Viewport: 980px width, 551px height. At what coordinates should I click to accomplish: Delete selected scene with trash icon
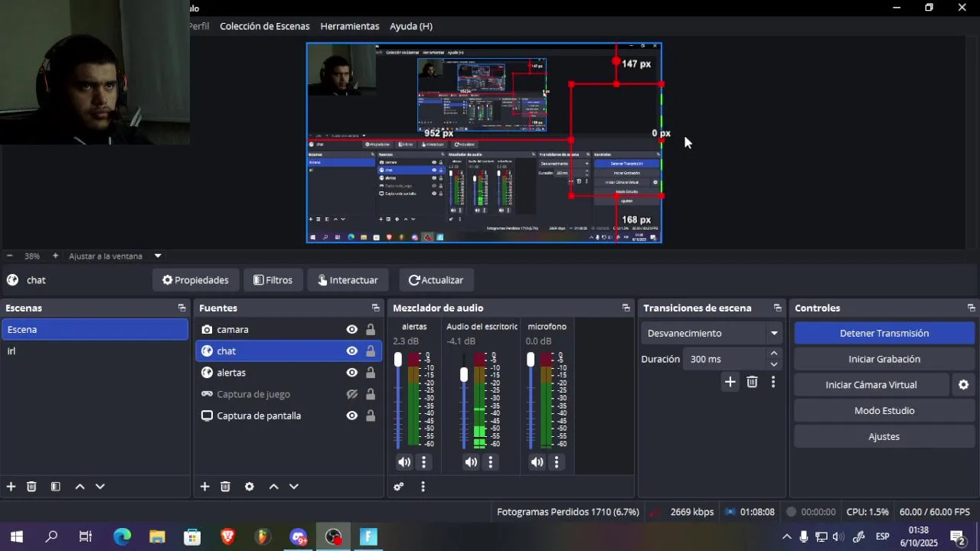click(x=31, y=486)
